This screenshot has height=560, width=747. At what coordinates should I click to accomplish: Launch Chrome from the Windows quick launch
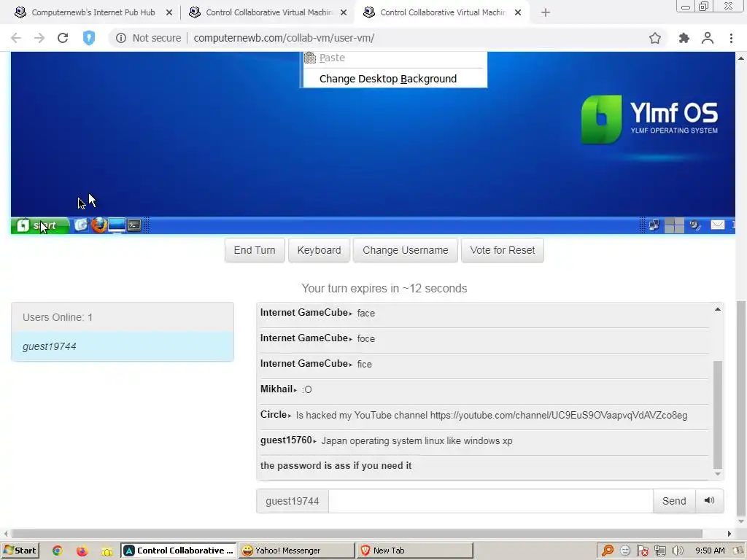[x=57, y=551]
